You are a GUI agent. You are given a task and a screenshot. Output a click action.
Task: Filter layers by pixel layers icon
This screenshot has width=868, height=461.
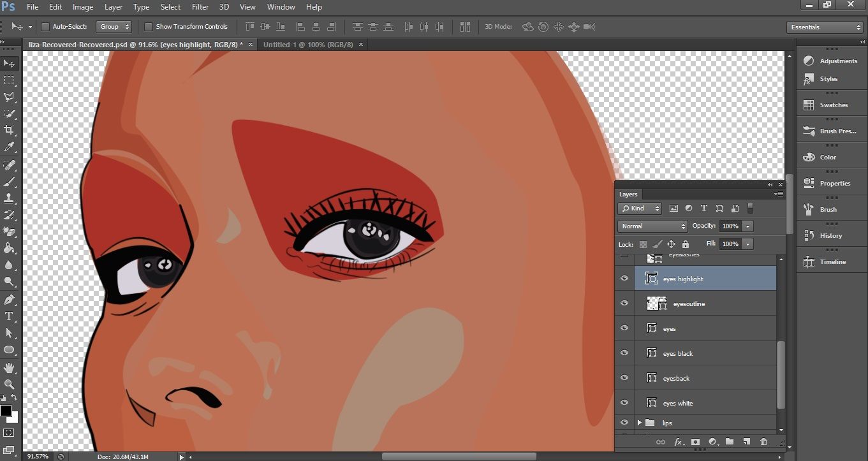[x=673, y=209]
